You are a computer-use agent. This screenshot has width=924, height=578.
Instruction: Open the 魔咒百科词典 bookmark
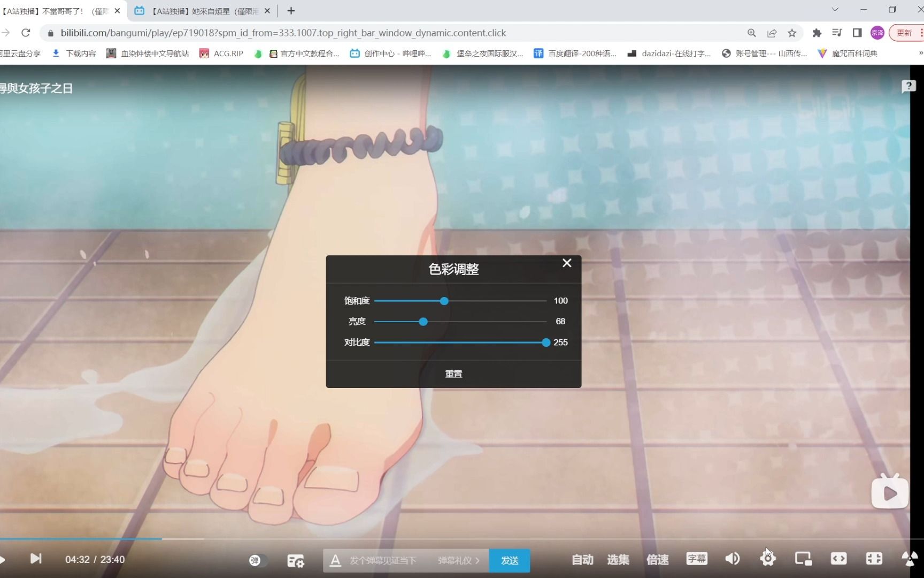pyautogui.click(x=848, y=54)
